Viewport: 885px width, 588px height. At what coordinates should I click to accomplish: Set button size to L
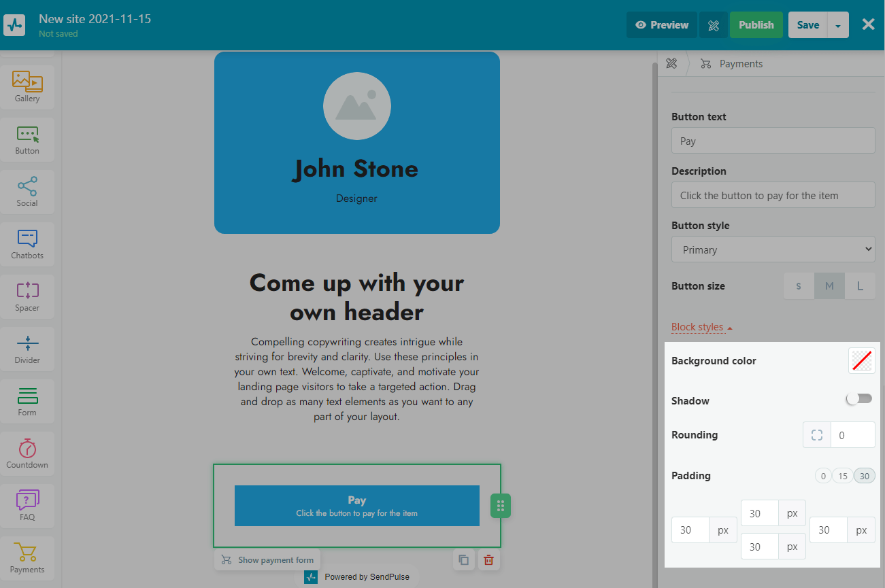click(x=860, y=286)
